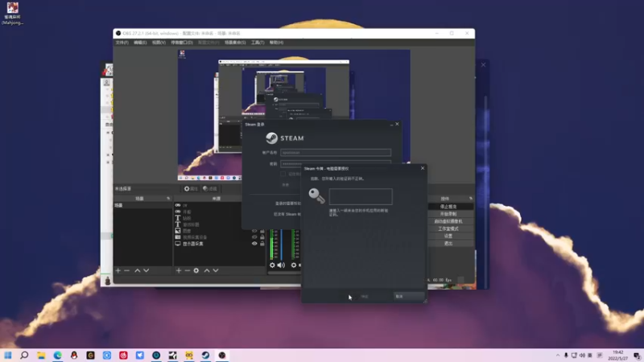Open the Edit menu in OBS
This screenshot has height=362, width=644.
tap(139, 43)
